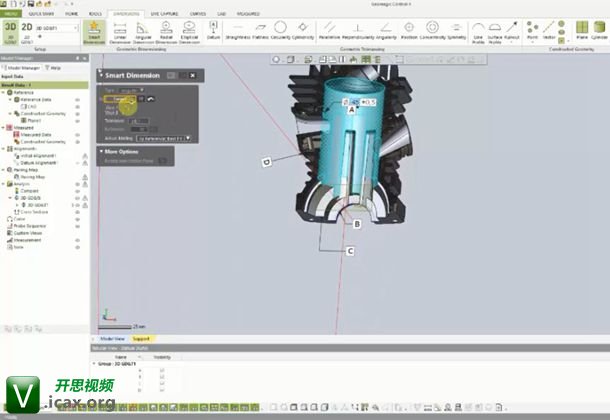The image size is (610, 420).
Task: Toggle checkbox in More Options panel
Action: (x=163, y=161)
